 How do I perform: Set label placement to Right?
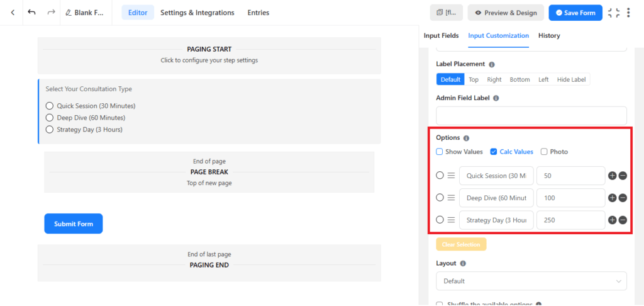(x=494, y=79)
